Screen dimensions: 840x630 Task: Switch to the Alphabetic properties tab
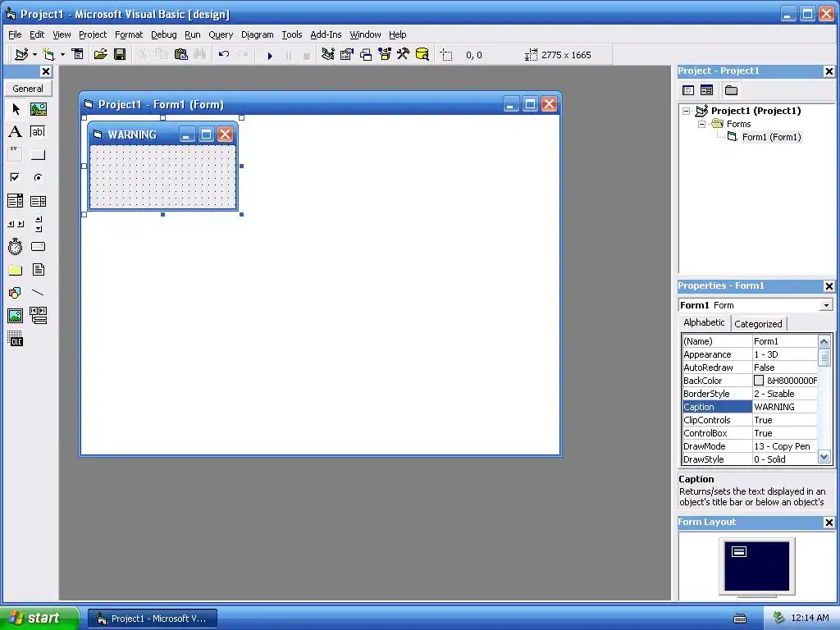[704, 322]
